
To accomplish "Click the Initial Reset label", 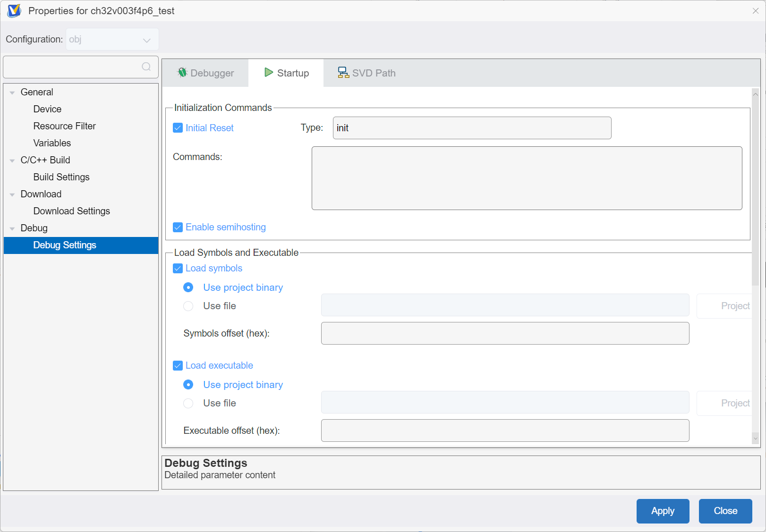I will coord(210,128).
